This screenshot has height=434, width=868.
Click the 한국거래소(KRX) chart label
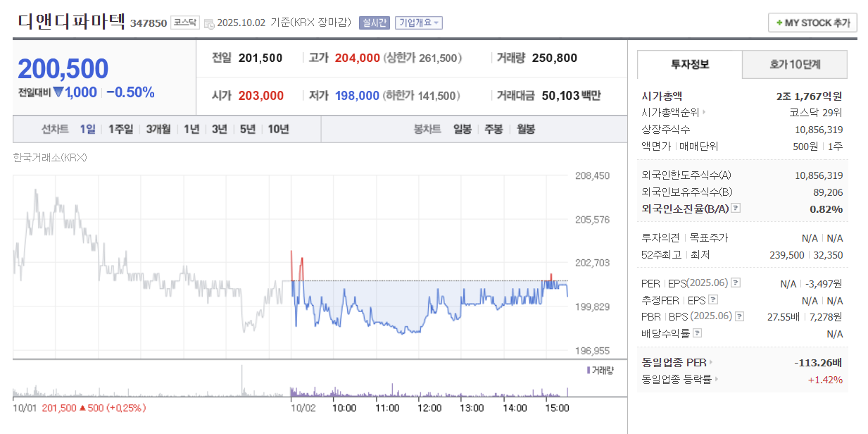(49, 158)
